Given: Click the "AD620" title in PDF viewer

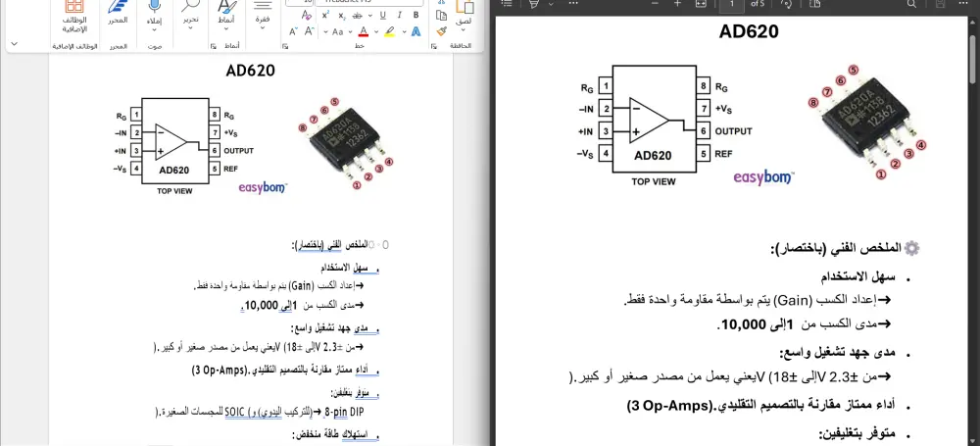Looking at the screenshot, I should click(749, 31).
